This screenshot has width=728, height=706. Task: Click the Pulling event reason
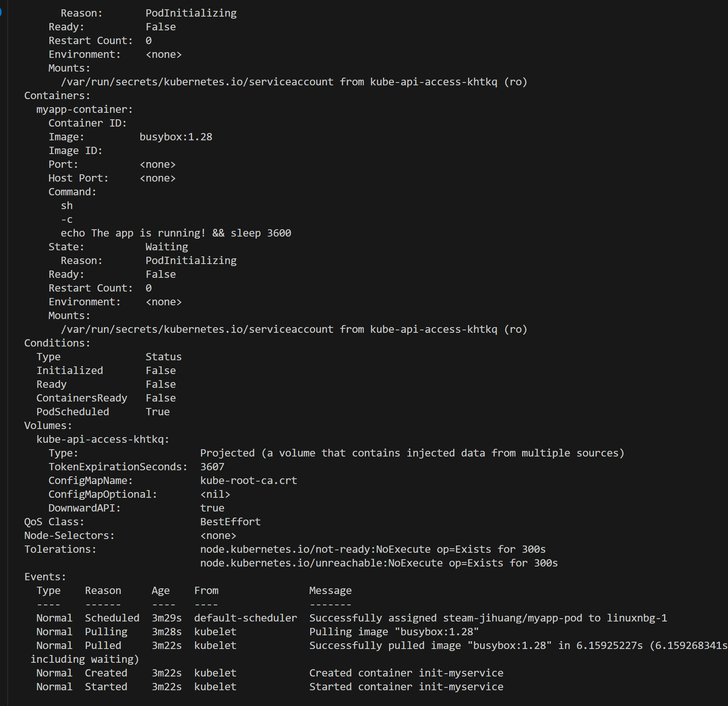[106, 632]
